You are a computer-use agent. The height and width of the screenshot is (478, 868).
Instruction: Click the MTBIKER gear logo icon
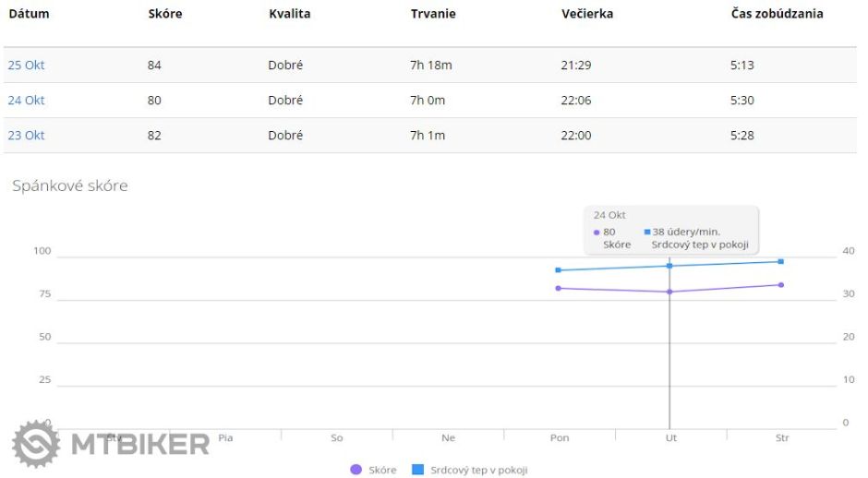[x=36, y=444]
